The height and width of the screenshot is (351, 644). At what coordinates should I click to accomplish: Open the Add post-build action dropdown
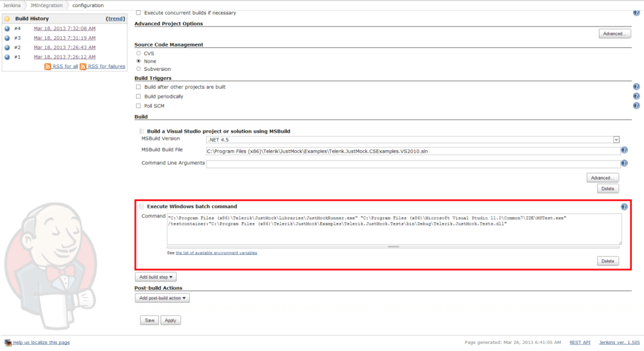pyautogui.click(x=162, y=298)
